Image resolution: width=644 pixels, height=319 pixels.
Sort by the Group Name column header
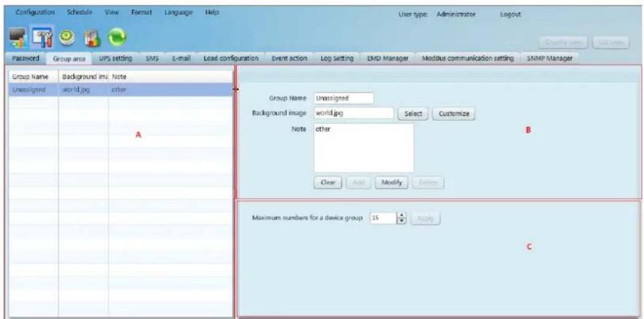coord(34,77)
